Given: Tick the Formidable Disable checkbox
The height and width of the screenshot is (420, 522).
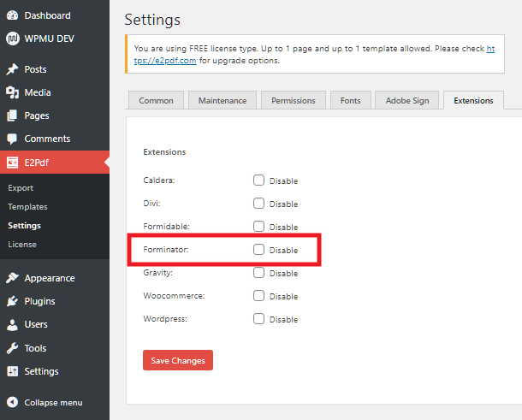Looking at the screenshot, I should 258,227.
